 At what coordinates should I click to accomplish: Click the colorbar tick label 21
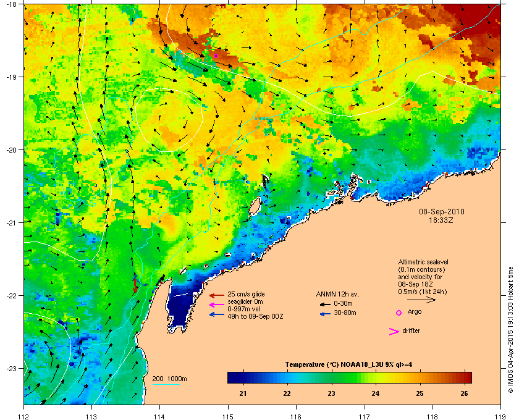click(x=243, y=393)
